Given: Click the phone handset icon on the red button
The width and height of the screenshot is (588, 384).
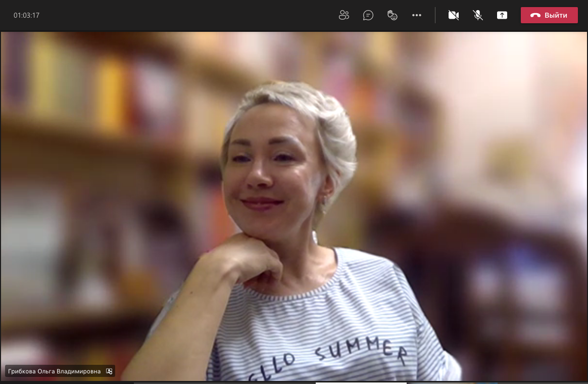Looking at the screenshot, I should pyautogui.click(x=535, y=15).
